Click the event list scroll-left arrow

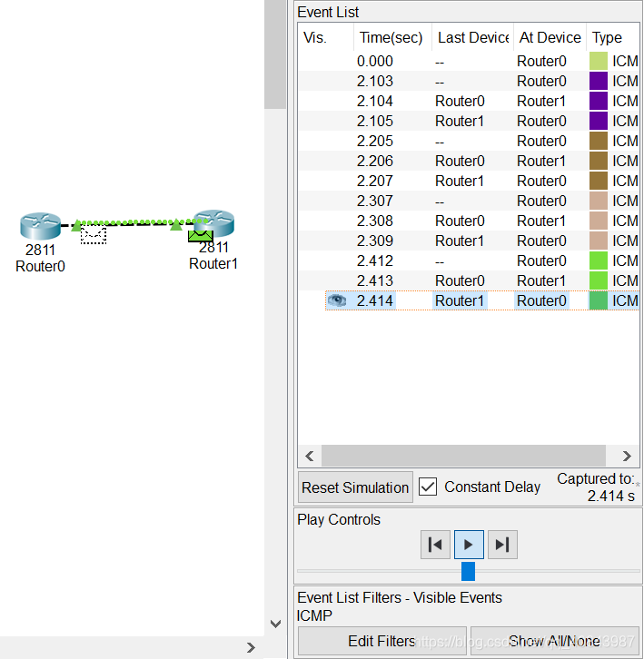click(310, 456)
